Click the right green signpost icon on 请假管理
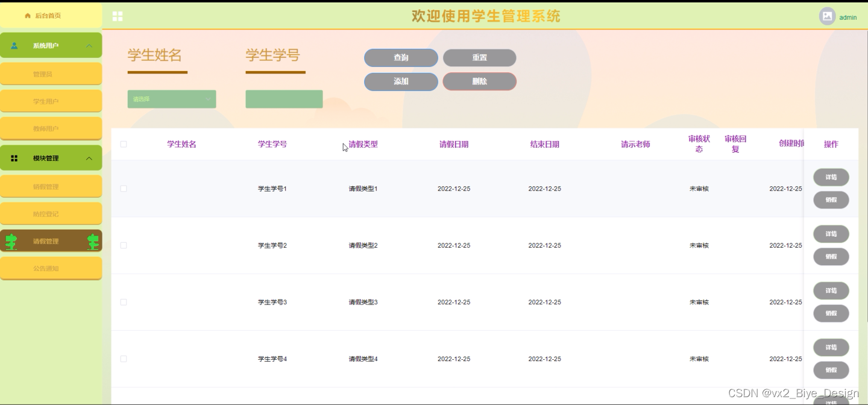The width and height of the screenshot is (868, 405). 93,242
